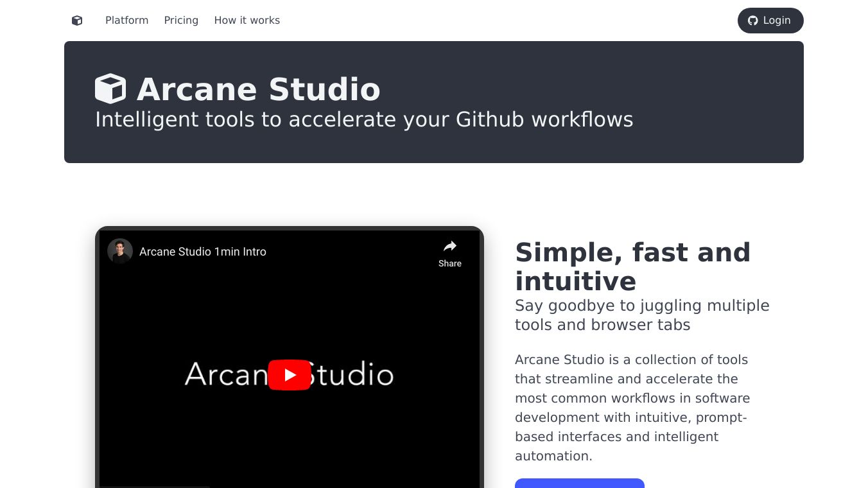The image size is (868, 488).
Task: Click the cube logo in the navbar
Action: 77,21
